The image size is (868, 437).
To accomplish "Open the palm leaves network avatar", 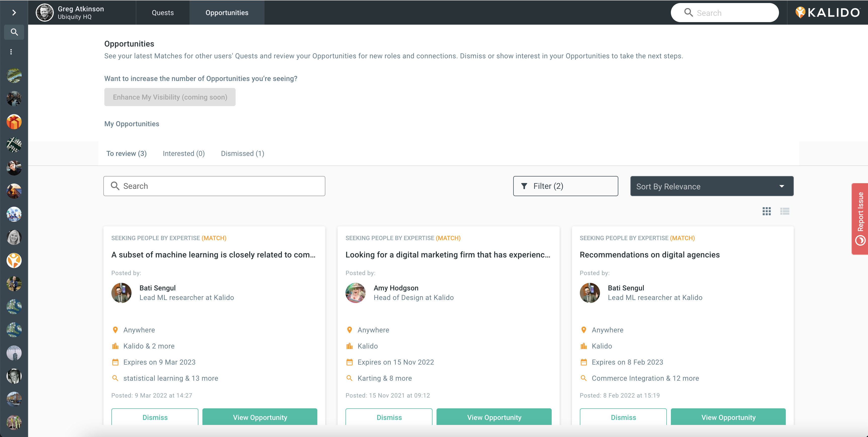I will pyautogui.click(x=14, y=75).
